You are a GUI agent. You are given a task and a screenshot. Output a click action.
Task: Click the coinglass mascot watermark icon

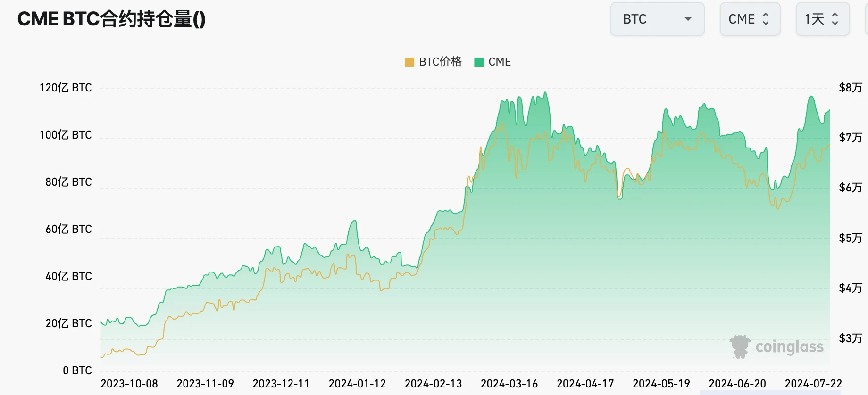740,347
